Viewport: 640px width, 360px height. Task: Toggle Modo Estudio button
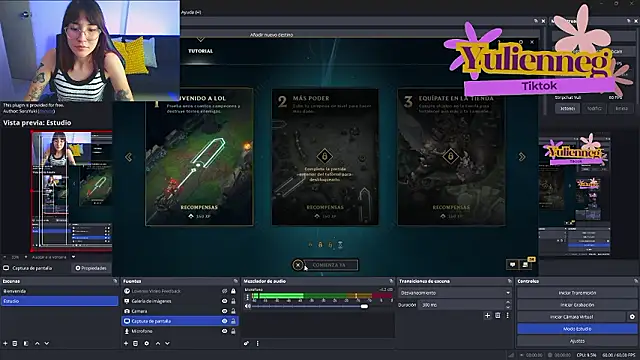point(577,329)
